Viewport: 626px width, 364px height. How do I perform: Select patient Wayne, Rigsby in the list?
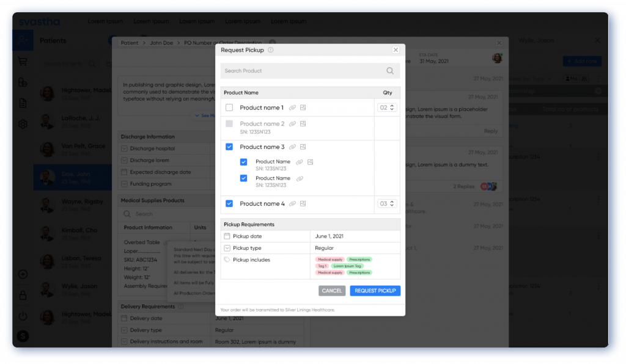[x=73, y=205]
